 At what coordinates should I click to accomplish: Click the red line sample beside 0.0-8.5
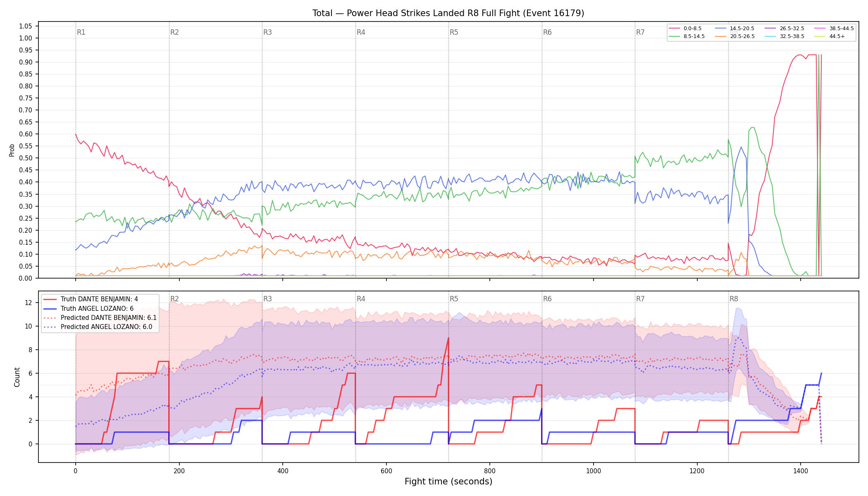[675, 29]
